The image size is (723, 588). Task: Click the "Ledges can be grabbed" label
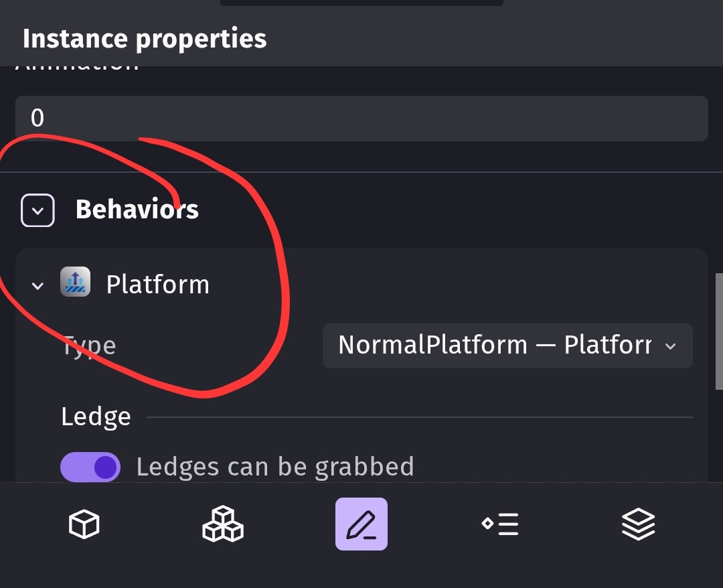275,467
